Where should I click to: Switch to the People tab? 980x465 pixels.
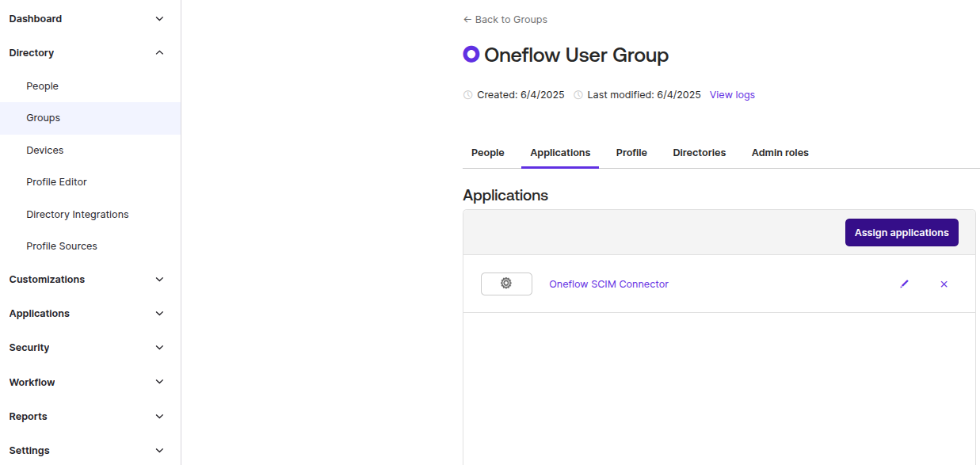click(x=487, y=153)
